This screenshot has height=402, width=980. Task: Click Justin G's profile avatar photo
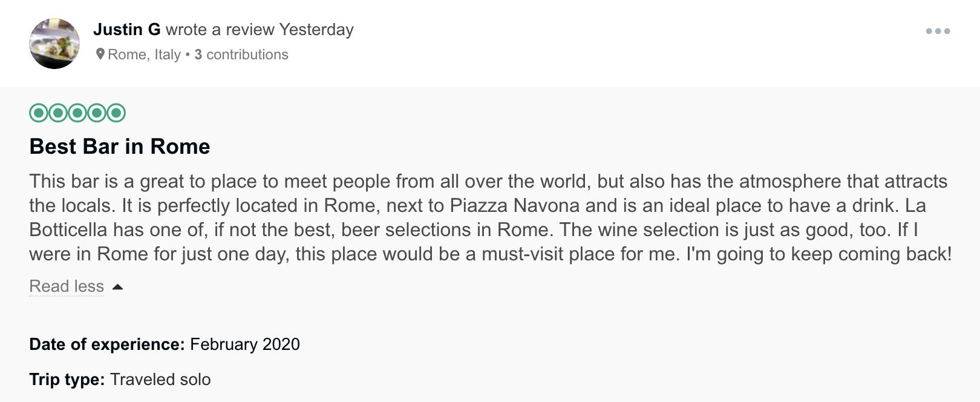54,44
